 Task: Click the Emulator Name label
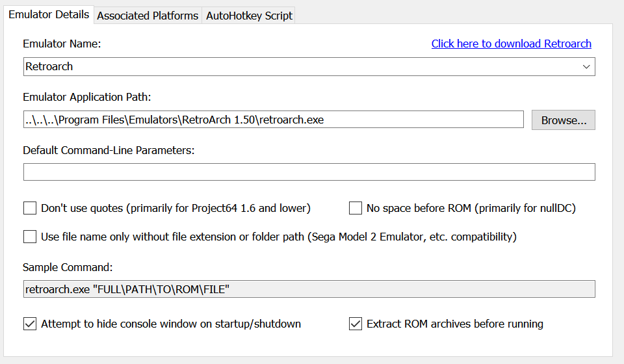point(62,44)
